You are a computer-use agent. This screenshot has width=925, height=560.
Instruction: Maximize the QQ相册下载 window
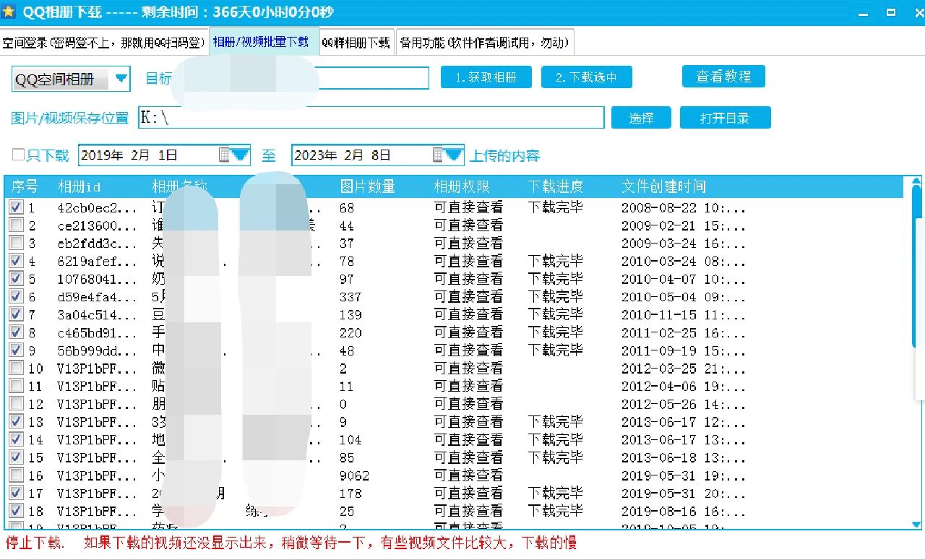[890, 12]
